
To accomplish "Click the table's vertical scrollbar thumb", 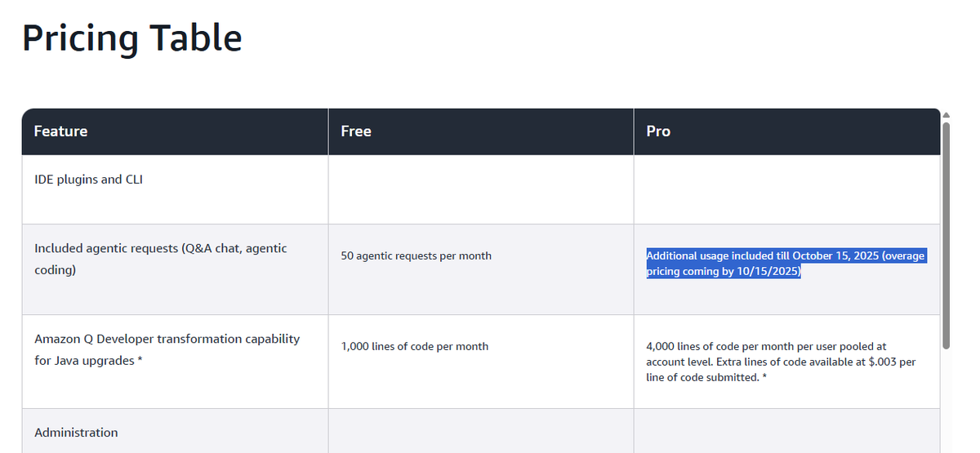I will tap(947, 235).
